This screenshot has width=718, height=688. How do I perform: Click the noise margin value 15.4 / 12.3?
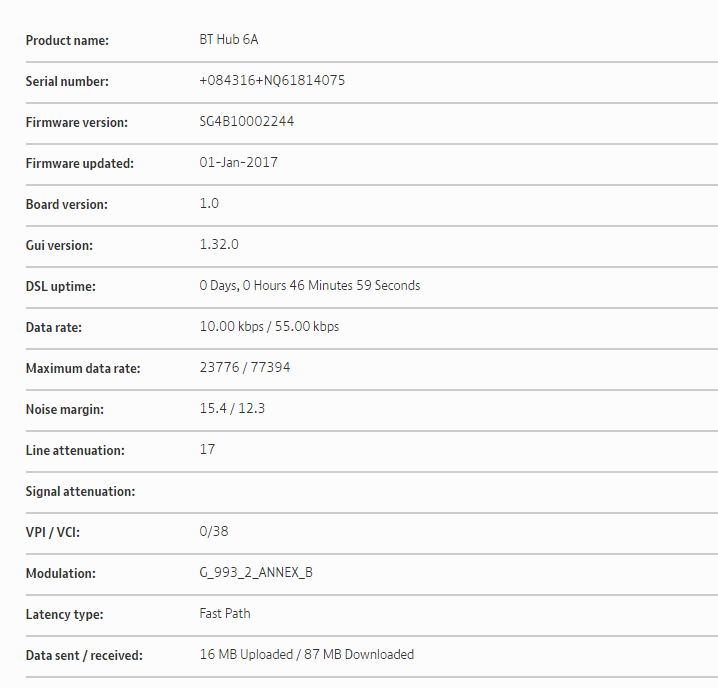(x=232, y=409)
